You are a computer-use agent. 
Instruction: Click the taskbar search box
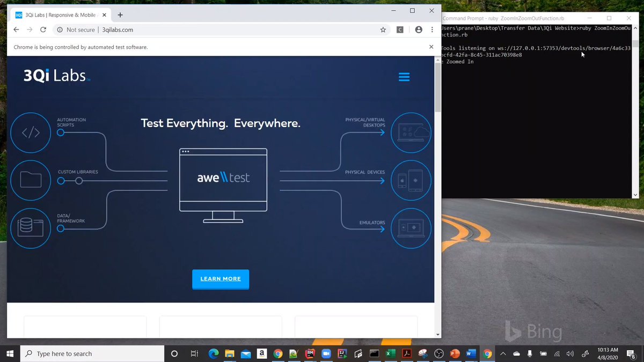(92, 353)
